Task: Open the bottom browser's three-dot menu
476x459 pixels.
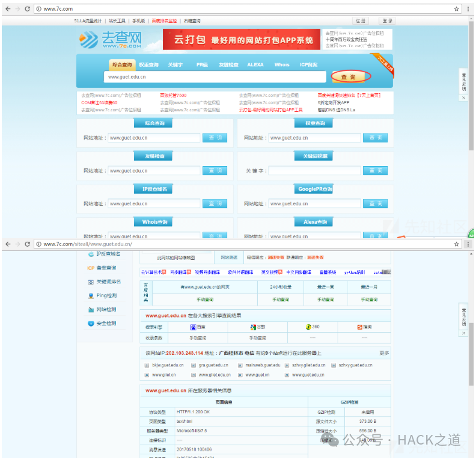Action: 468,244
